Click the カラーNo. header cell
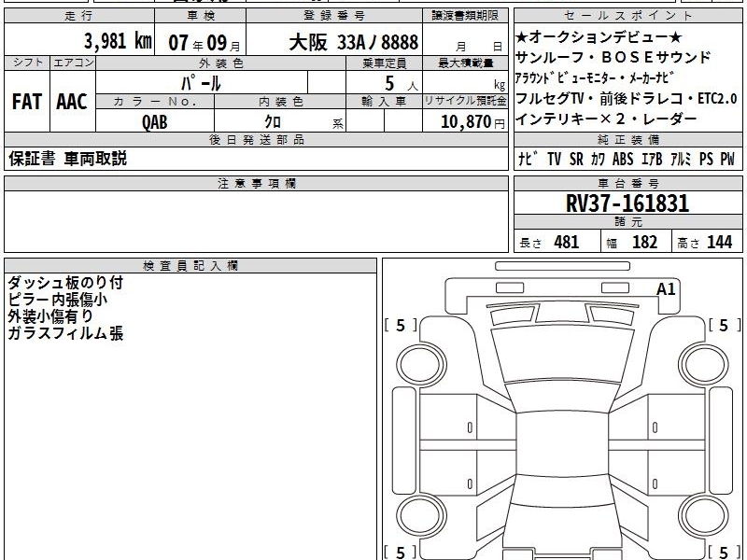Screen dimensions: 747x560 click(x=155, y=102)
